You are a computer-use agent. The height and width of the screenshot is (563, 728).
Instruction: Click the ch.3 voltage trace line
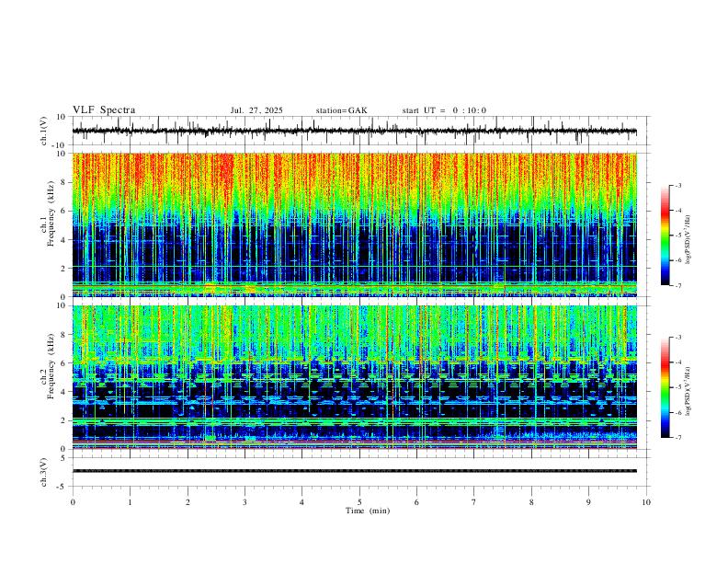(354, 471)
